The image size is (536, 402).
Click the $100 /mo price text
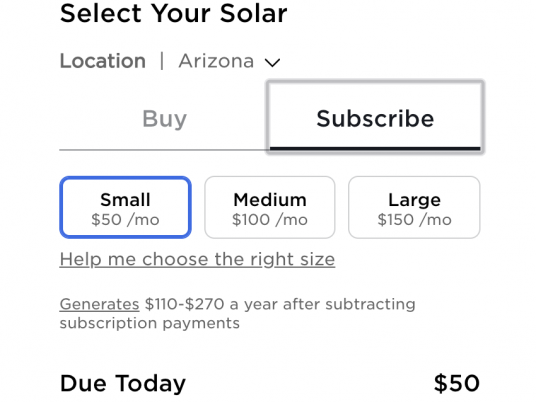click(x=270, y=219)
